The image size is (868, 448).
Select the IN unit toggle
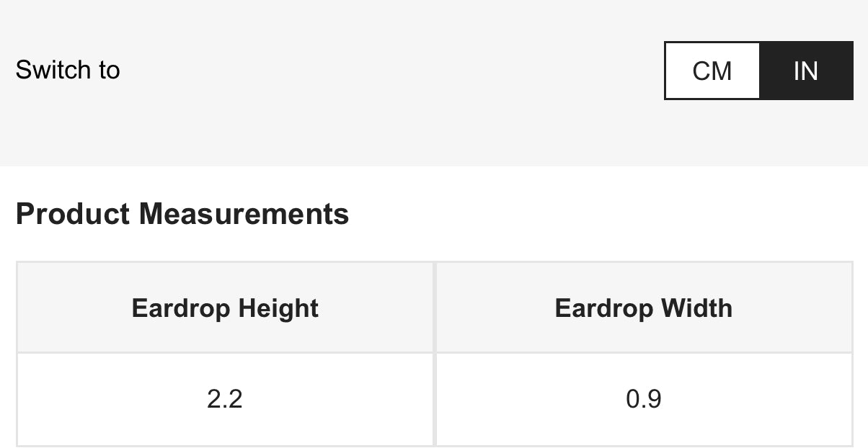coord(806,71)
